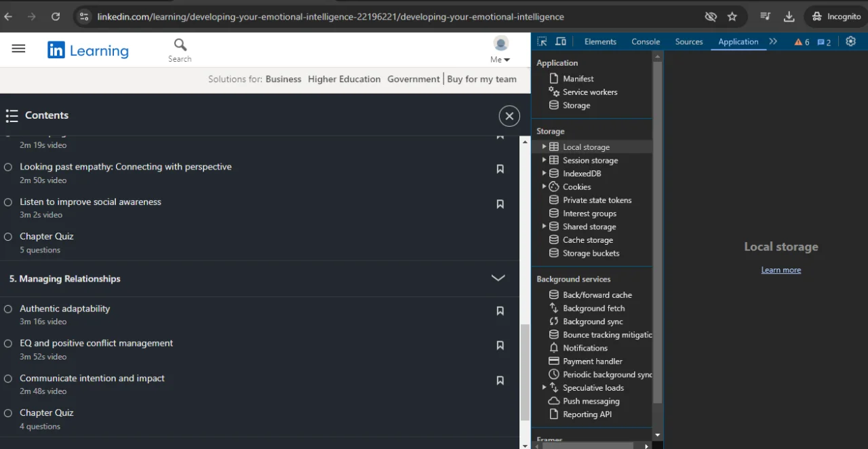
Task: Bookmark Communicate intention and impact video
Action: point(500,380)
